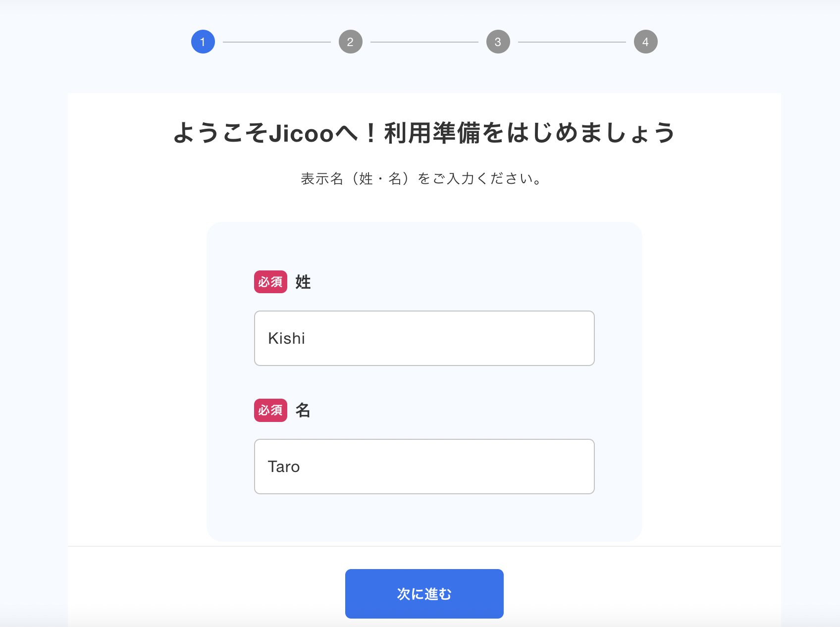Click step 4 circle at the top right
This screenshot has width=840, height=627.
(645, 41)
